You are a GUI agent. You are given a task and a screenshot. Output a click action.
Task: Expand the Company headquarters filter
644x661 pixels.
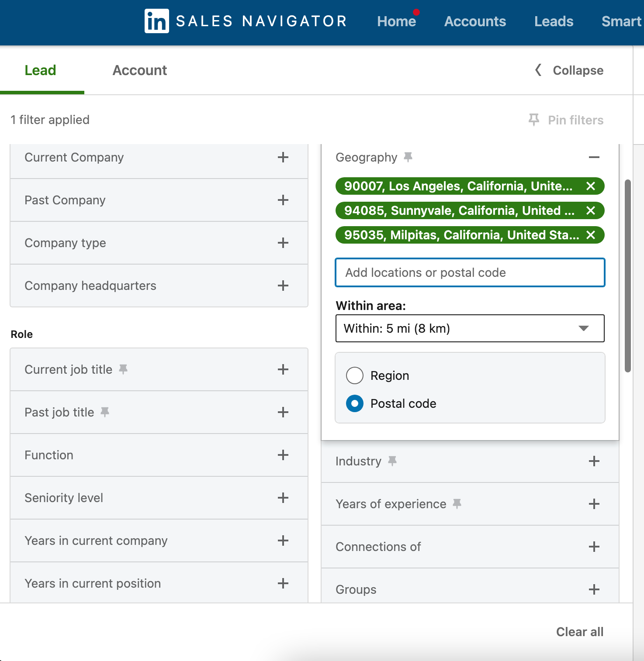pos(283,286)
